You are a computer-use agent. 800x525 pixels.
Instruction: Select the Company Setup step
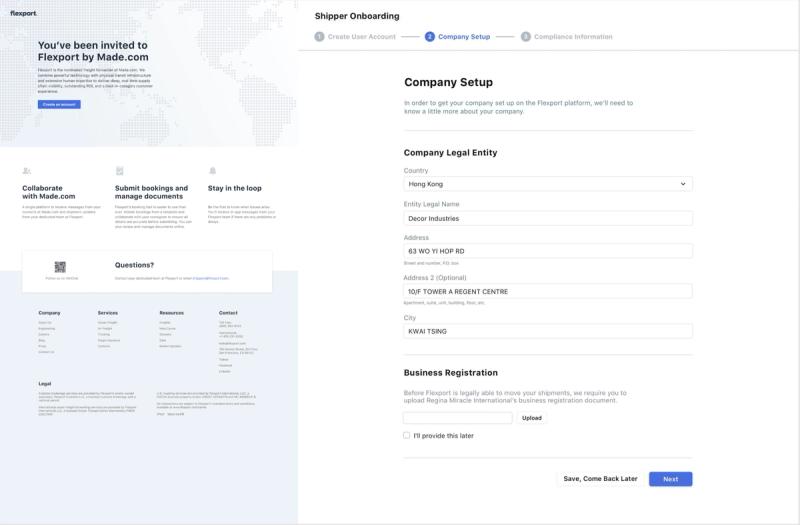click(458, 37)
